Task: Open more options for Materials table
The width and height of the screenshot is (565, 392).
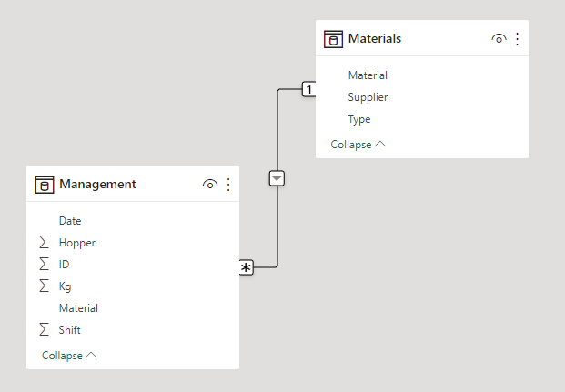Action: click(517, 39)
